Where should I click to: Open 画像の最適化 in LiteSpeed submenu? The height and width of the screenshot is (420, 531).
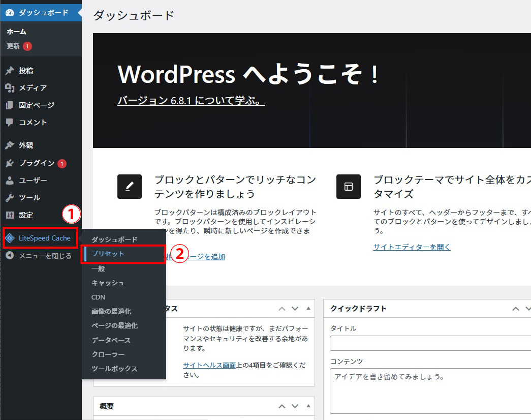point(111,311)
